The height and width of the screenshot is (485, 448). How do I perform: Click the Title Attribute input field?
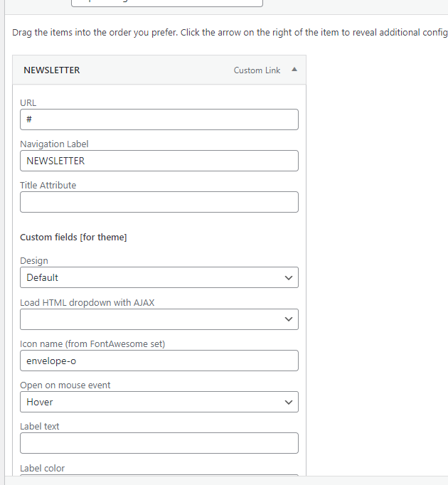pos(159,202)
